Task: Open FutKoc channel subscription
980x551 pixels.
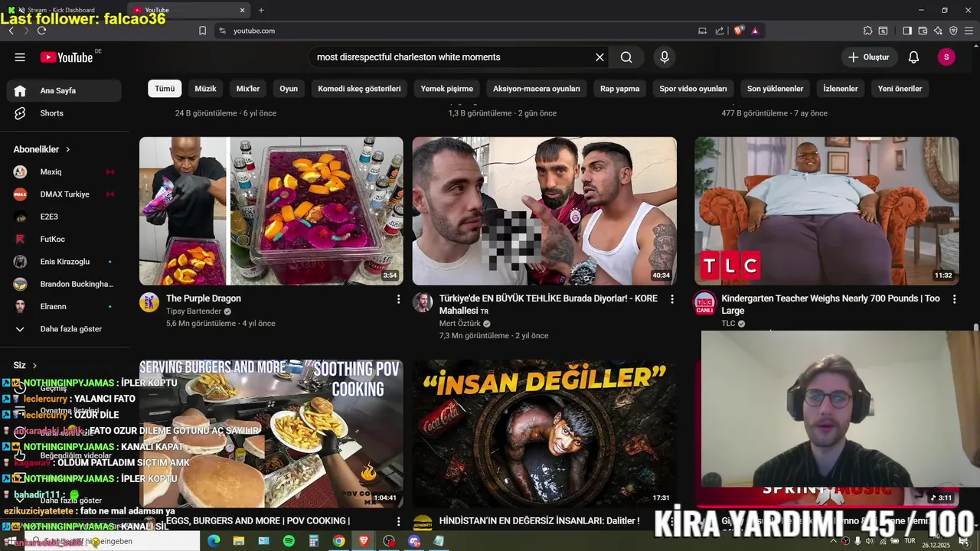Action: [x=65, y=240]
